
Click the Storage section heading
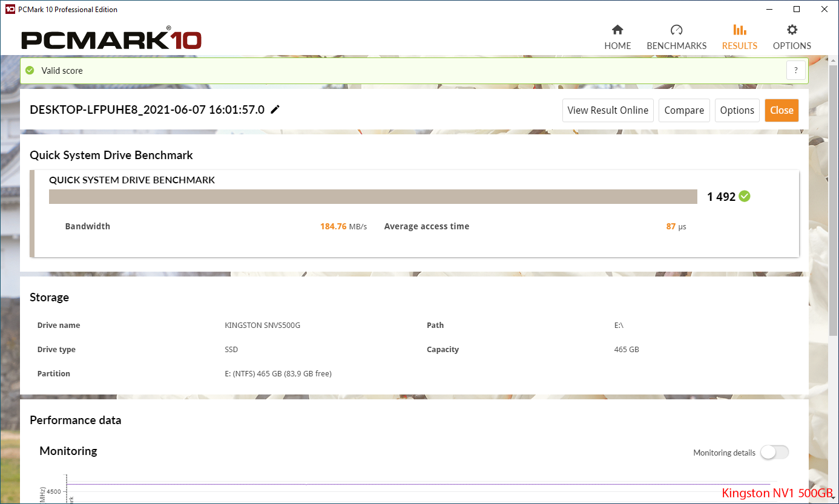pyautogui.click(x=49, y=297)
